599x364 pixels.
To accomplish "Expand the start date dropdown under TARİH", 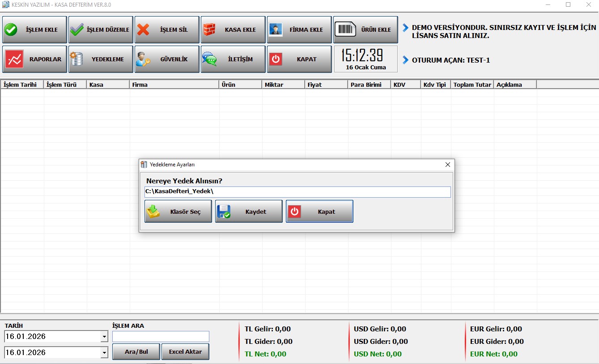I will point(104,337).
